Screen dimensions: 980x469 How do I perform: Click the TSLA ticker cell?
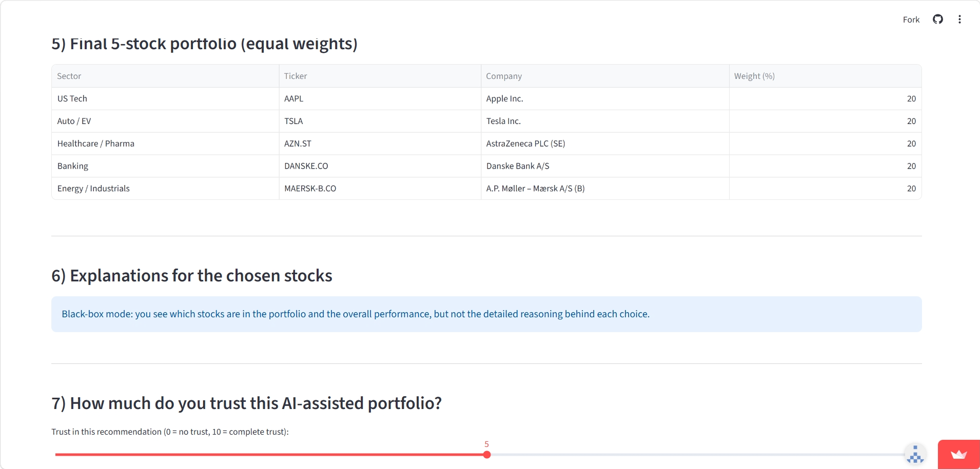tap(380, 121)
